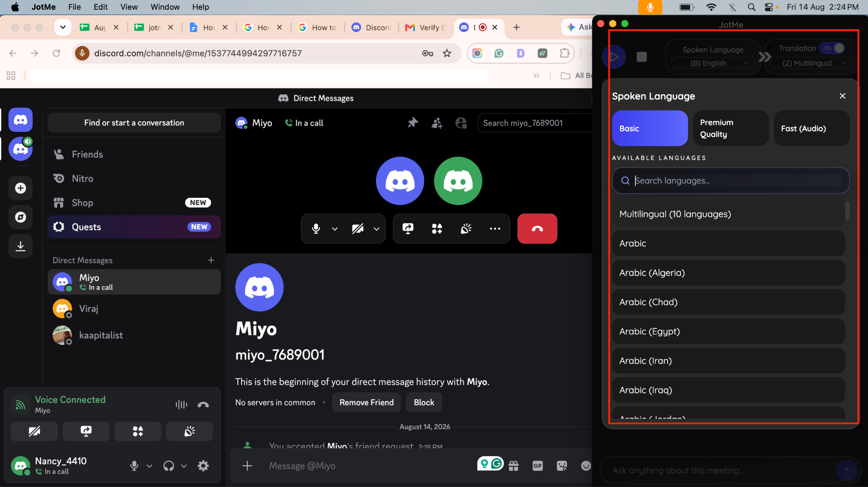
Task: Expand camera options arrow in call controls
Action: [x=376, y=229]
